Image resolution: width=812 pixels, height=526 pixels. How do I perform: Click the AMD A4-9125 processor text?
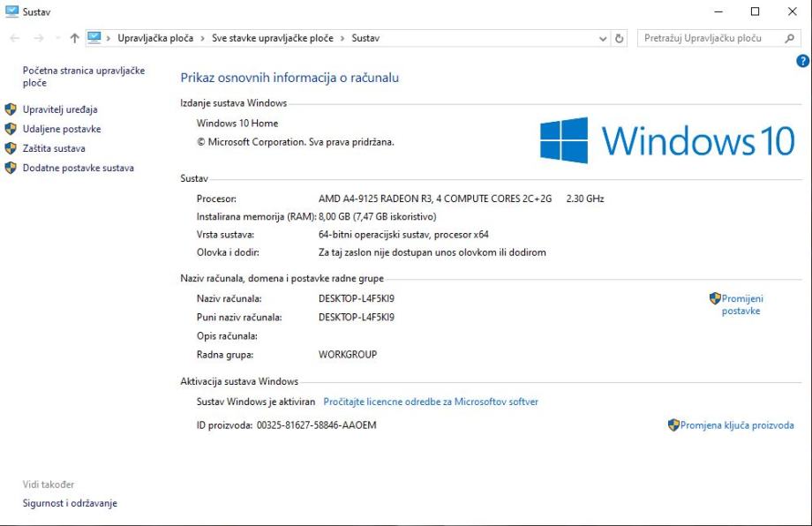[435, 199]
